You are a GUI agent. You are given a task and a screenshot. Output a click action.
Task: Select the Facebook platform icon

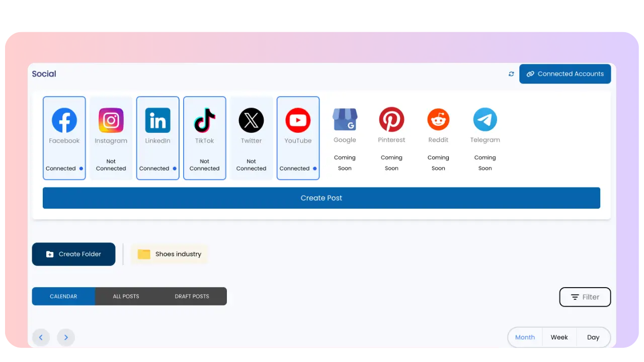pos(64,120)
